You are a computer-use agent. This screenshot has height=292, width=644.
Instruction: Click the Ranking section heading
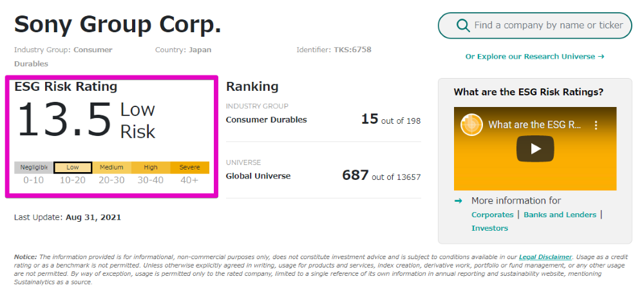252,87
